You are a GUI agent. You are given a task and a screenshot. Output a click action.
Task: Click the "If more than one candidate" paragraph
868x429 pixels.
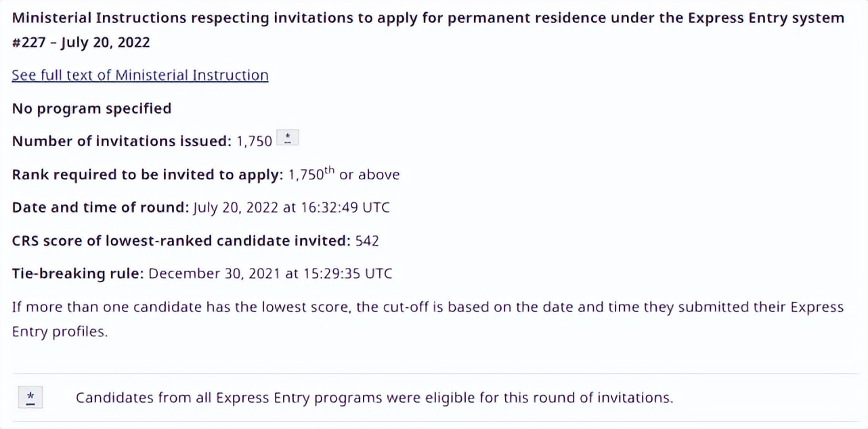[428, 307]
